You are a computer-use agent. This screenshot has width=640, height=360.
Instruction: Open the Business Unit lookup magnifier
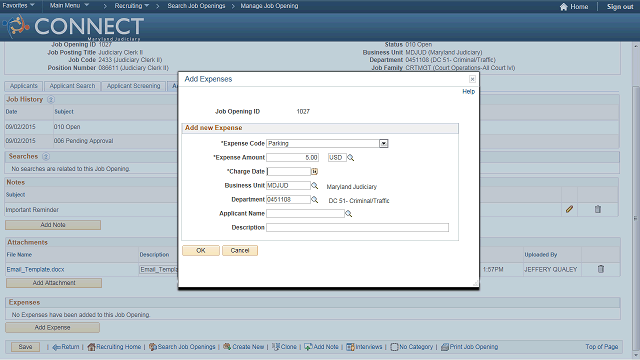[314, 185]
